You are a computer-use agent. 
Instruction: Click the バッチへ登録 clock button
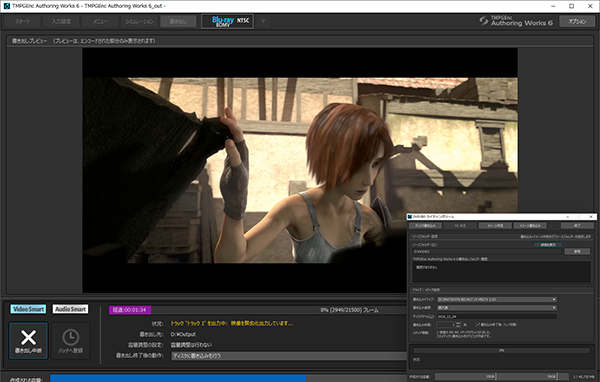click(x=70, y=341)
